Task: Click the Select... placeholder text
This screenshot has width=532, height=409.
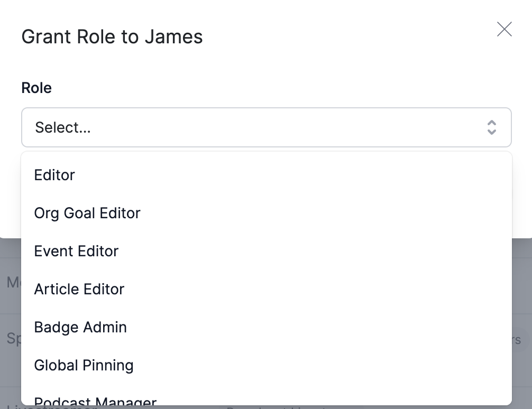Action: [63, 127]
